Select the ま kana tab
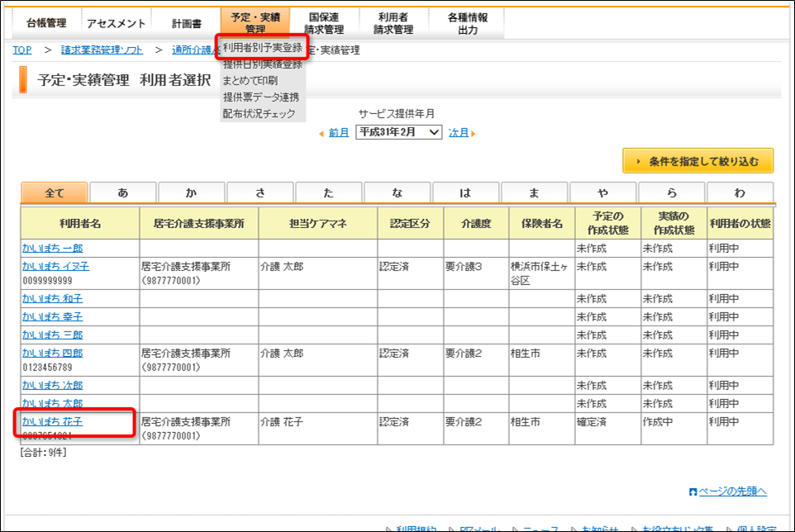Screen dimensions: 795x532 (x=535, y=193)
